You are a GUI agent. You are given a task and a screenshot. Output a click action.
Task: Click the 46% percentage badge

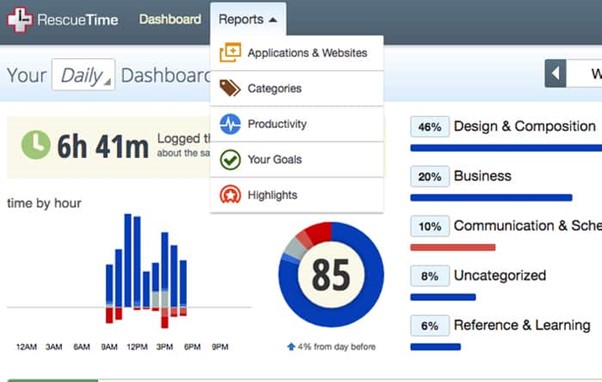click(x=430, y=127)
